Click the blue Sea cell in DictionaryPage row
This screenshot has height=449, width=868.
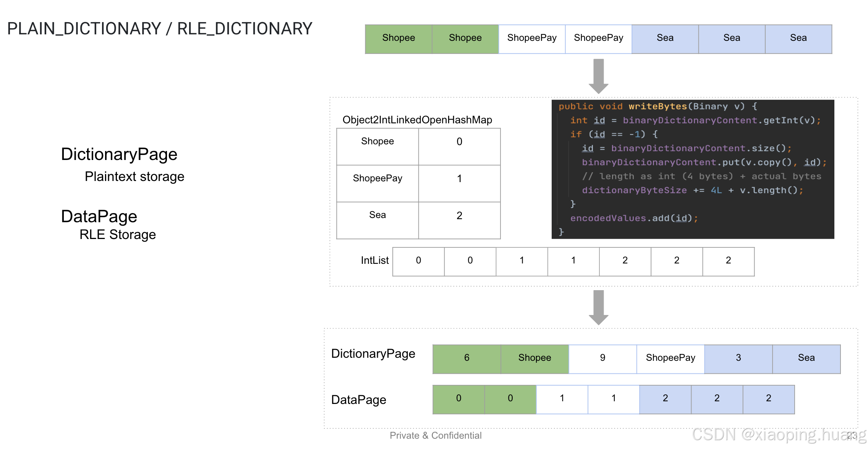tap(806, 358)
